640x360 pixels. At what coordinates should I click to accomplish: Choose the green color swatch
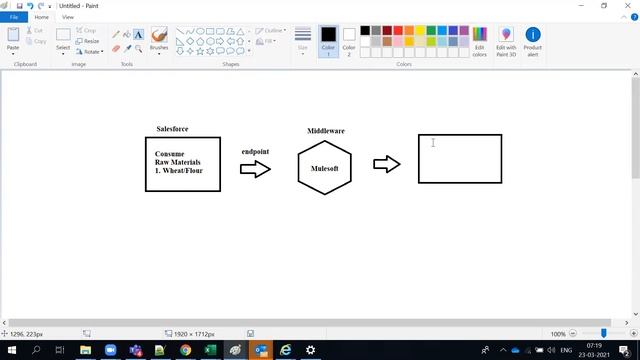tap(431, 31)
